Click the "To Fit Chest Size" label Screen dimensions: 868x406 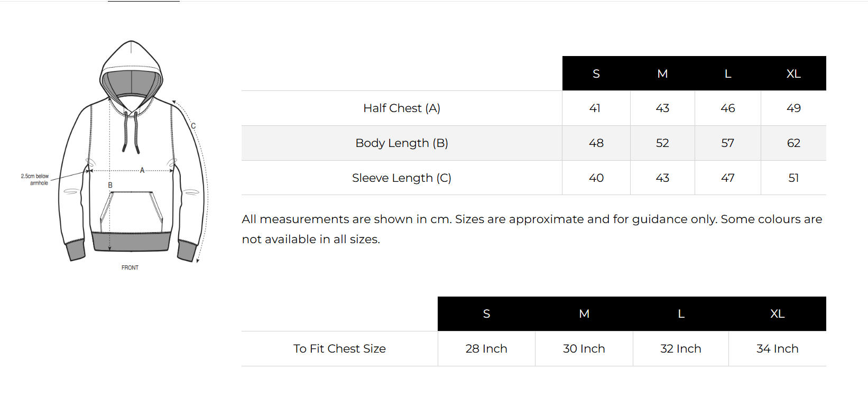(339, 349)
